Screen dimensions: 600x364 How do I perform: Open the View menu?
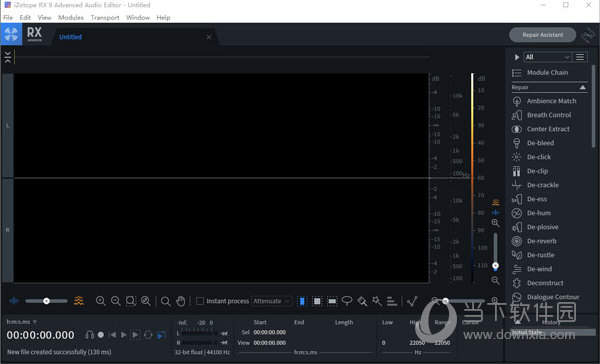[x=44, y=18]
